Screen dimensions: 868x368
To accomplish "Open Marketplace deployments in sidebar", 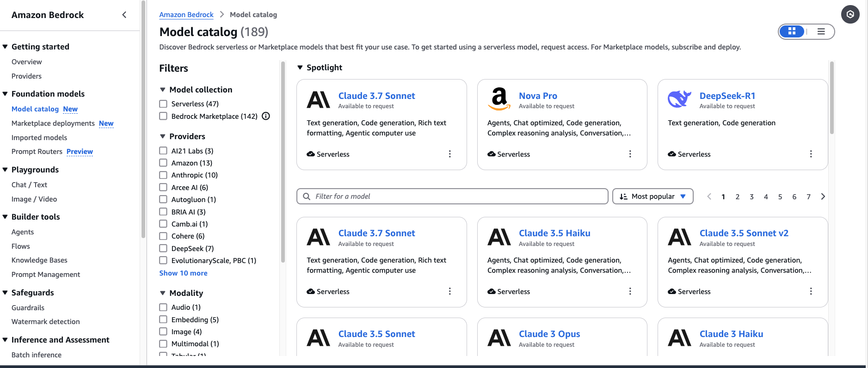I will point(53,123).
